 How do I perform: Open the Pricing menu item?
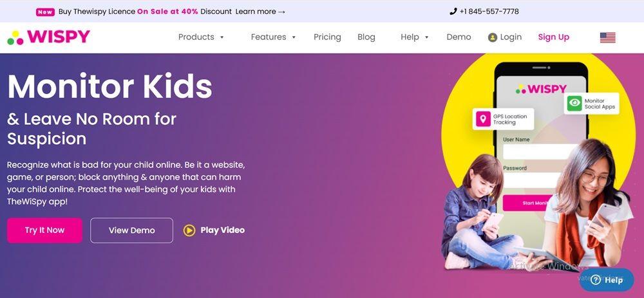tap(327, 37)
